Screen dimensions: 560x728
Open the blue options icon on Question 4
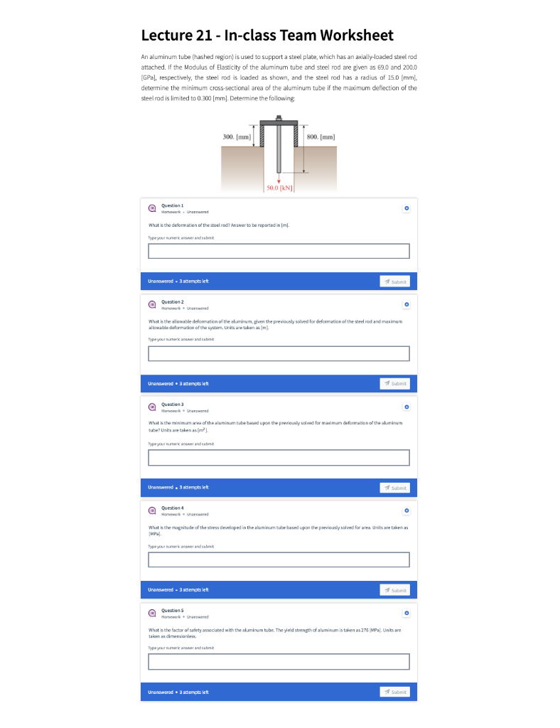pyautogui.click(x=406, y=510)
